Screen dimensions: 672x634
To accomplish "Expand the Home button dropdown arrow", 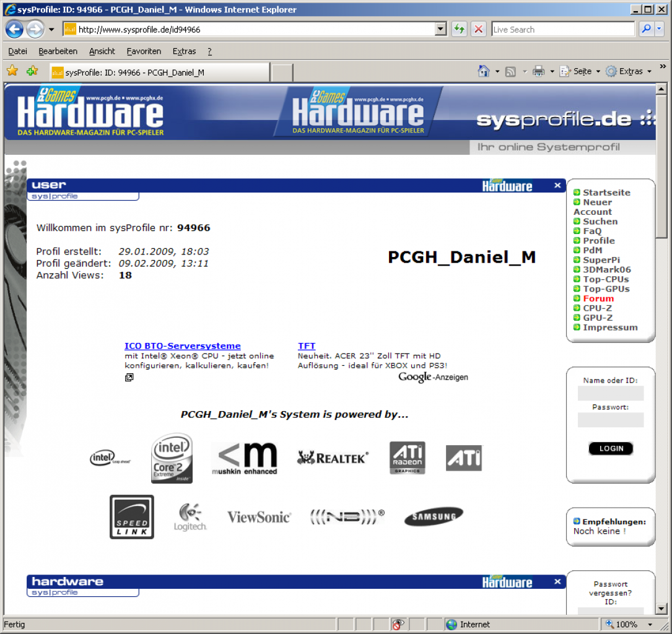I will [x=497, y=72].
